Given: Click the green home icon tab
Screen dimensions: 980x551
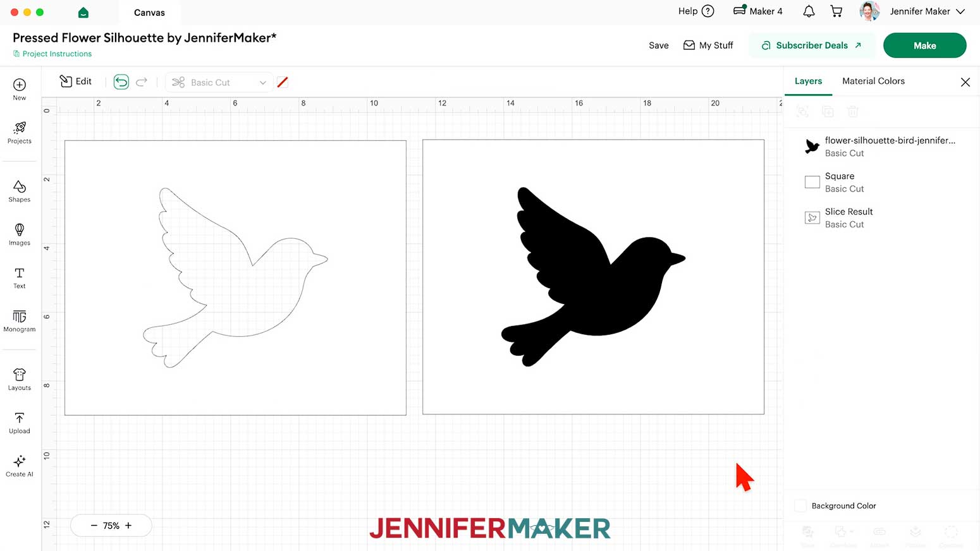Looking at the screenshot, I should coord(83,13).
